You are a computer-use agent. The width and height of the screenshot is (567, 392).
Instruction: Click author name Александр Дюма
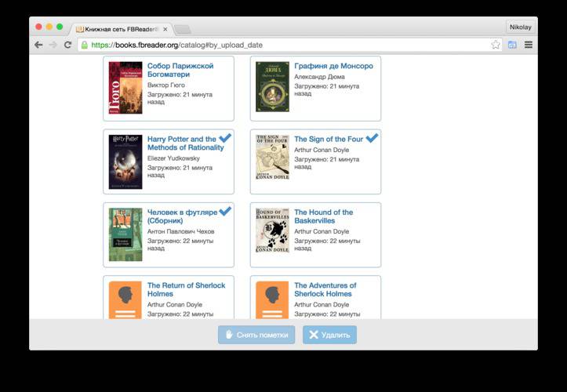pyautogui.click(x=319, y=77)
